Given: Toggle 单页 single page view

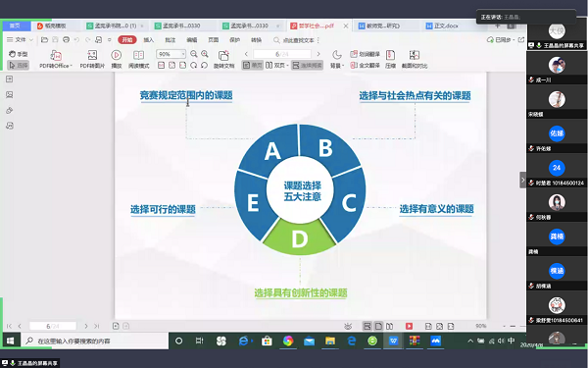Looking at the screenshot, I should point(253,66).
